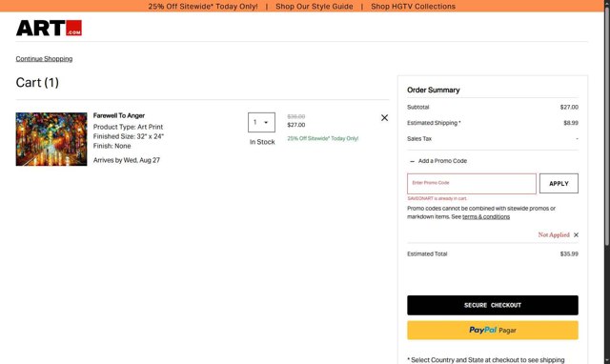Open the Art.com logo homepage
The image size is (610, 364).
(49, 28)
